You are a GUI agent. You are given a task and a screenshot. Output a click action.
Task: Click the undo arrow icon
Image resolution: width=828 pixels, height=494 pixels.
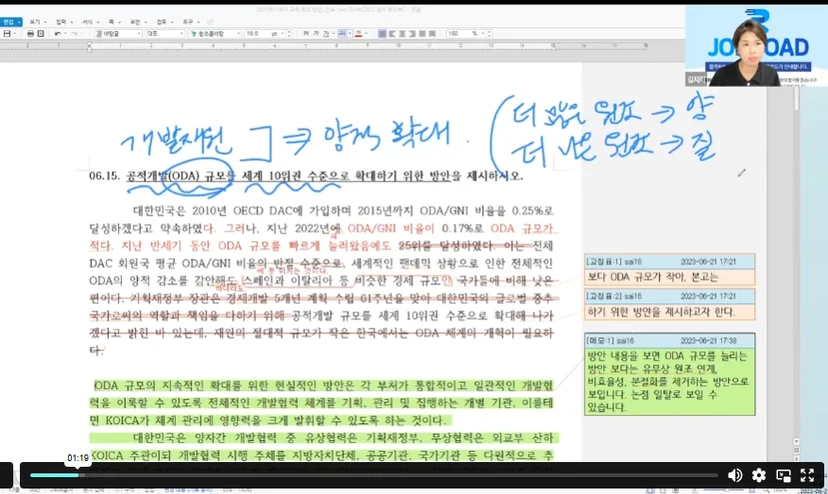pos(57,33)
